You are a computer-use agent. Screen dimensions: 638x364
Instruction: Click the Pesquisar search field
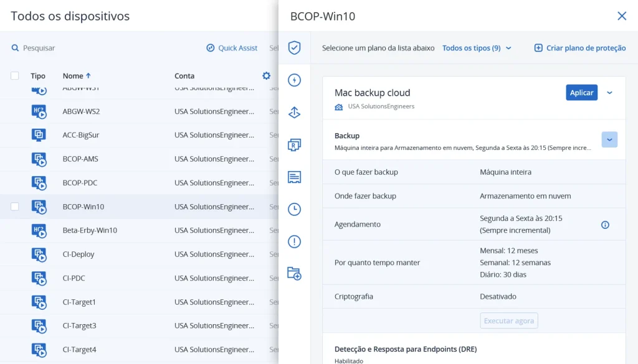(x=39, y=48)
